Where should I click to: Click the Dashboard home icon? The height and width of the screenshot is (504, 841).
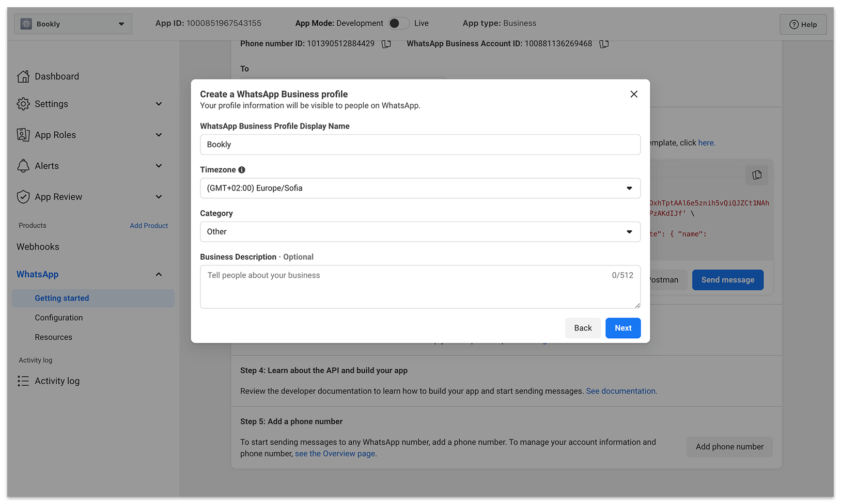(x=23, y=76)
